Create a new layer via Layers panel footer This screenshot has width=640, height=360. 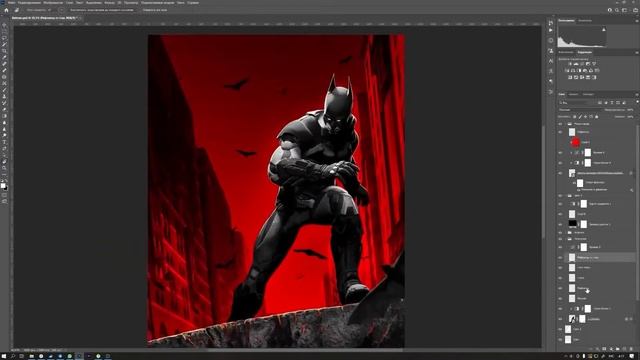(x=624, y=349)
